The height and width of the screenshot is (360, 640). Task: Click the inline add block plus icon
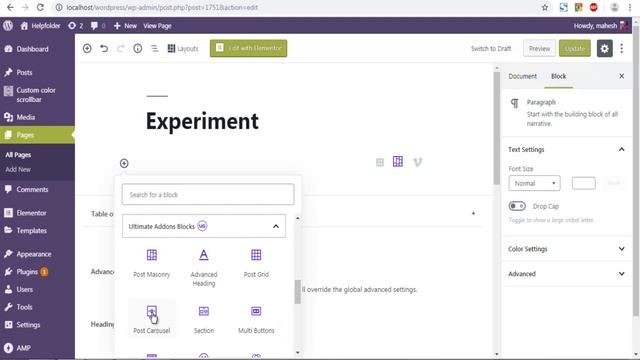(x=124, y=163)
